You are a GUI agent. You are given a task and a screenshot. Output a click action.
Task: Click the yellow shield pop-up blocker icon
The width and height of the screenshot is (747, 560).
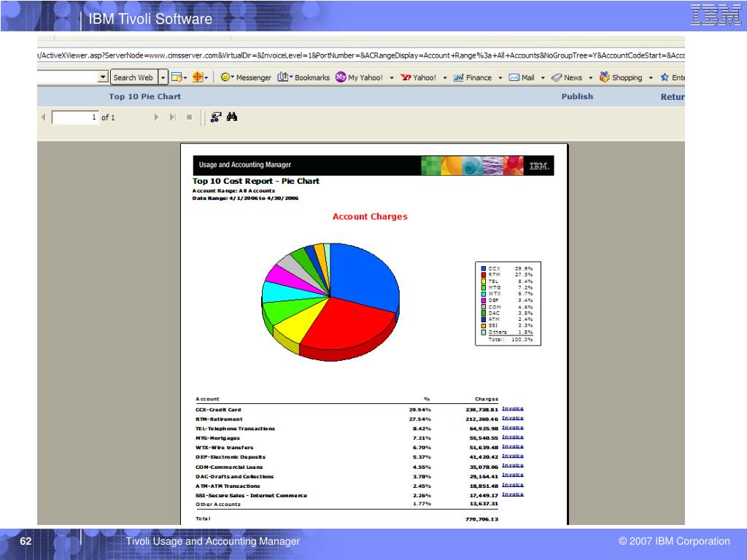click(177, 77)
